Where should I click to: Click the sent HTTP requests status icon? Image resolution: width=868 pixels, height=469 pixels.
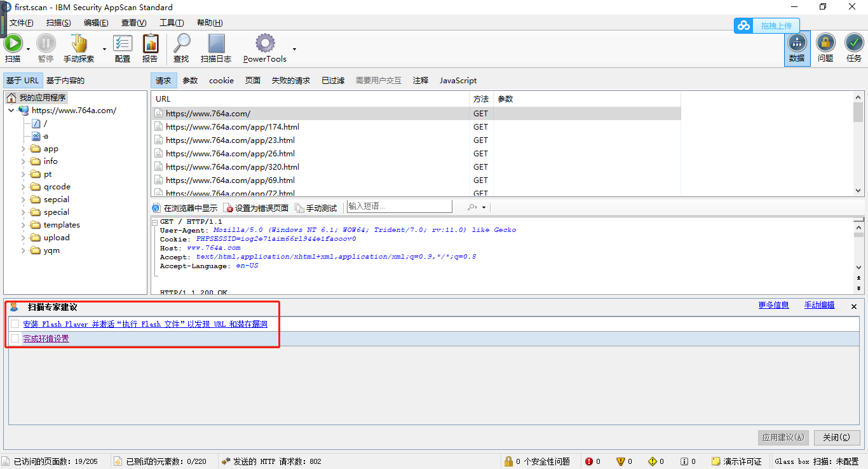[226, 461]
